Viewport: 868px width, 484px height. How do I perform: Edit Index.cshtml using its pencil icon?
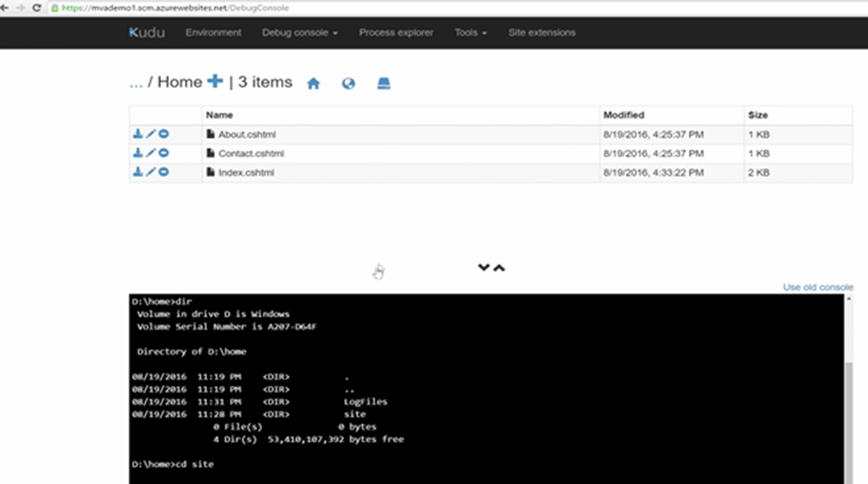[x=150, y=172]
